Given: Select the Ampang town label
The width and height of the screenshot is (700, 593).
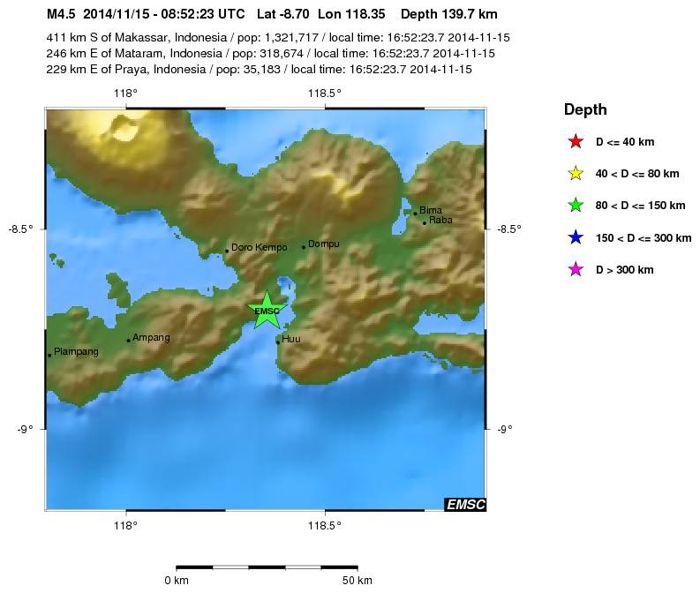Looking at the screenshot, I should pos(151,338).
